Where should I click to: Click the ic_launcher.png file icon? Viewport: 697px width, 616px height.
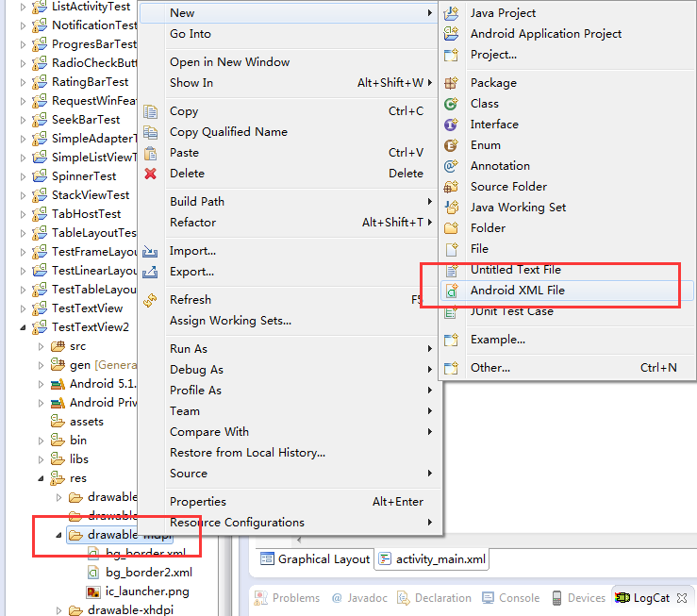(93, 591)
